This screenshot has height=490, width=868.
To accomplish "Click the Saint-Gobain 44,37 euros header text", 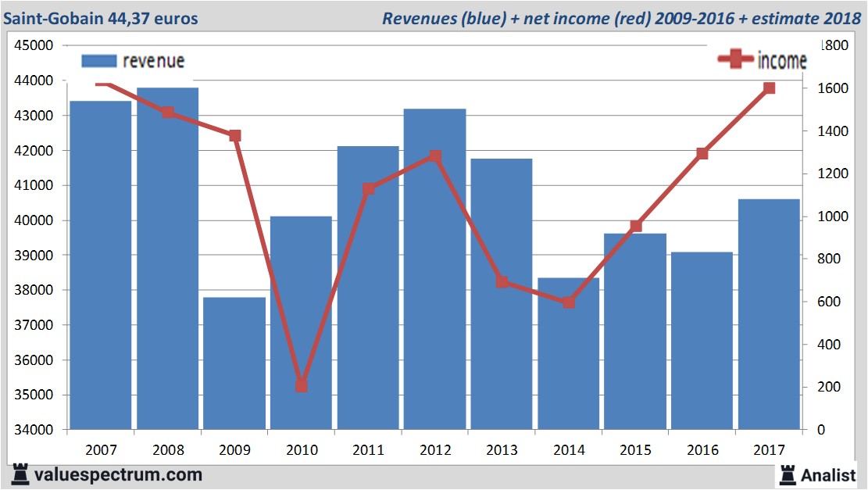I will (x=102, y=16).
